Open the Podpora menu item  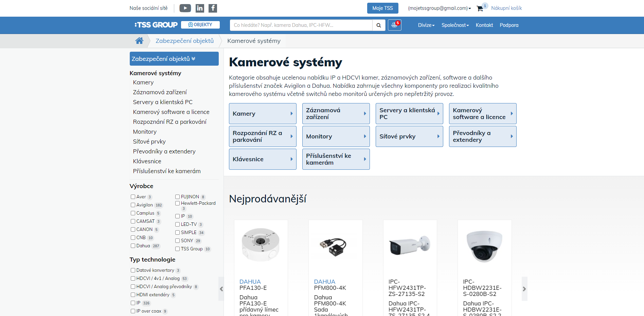coord(509,25)
